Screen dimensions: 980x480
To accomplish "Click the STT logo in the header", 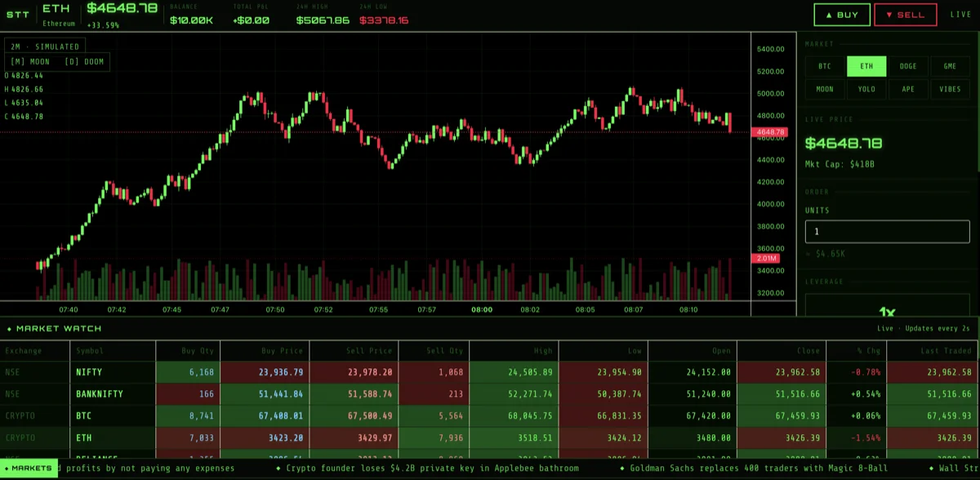I will tap(17, 15).
